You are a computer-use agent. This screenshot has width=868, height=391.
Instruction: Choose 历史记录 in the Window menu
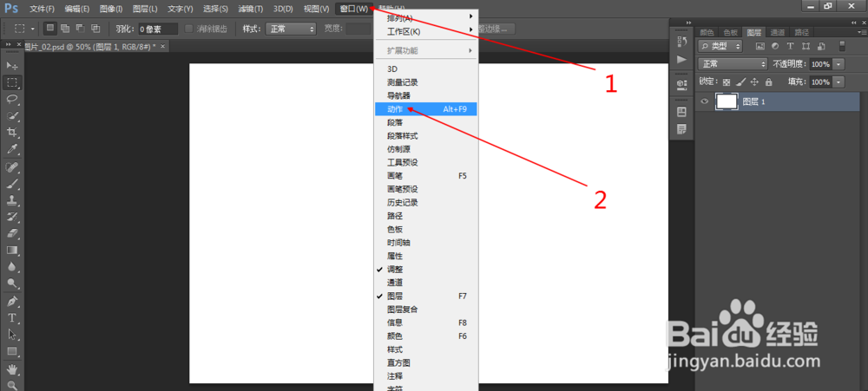click(x=426, y=202)
